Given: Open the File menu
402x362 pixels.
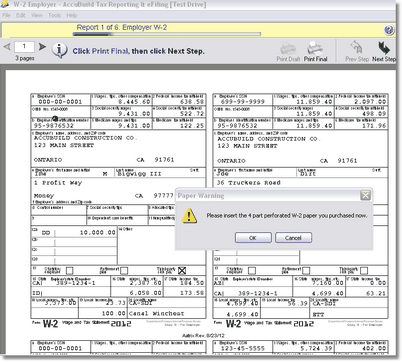Looking at the screenshot, I should pyautogui.click(x=6, y=15).
